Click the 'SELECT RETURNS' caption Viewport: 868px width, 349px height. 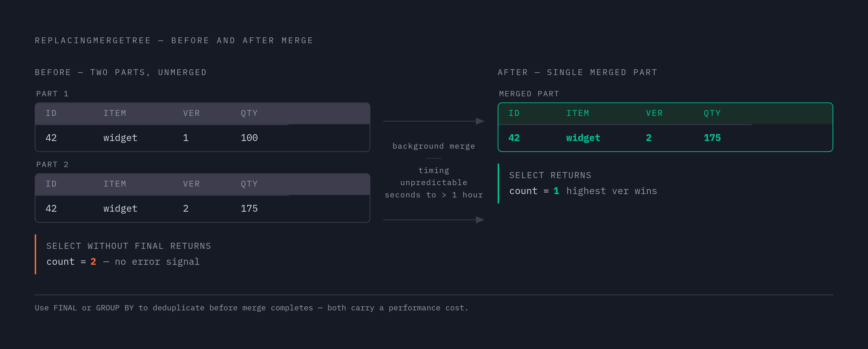click(550, 175)
